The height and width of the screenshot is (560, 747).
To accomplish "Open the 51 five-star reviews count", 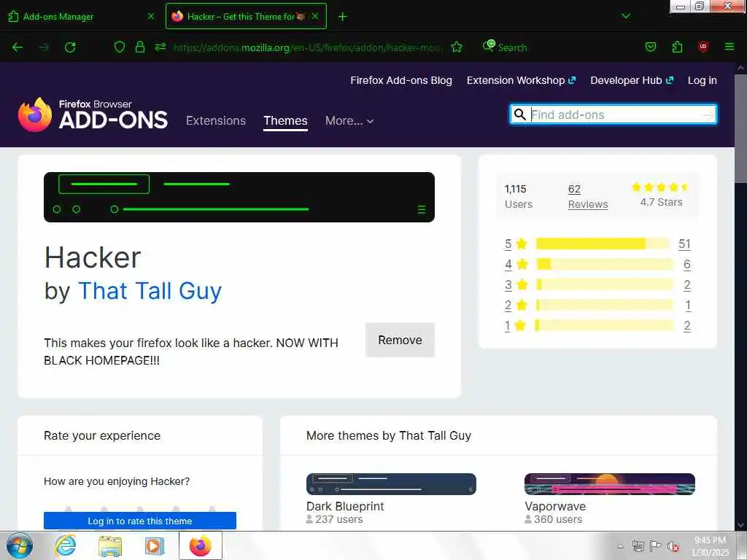I will (684, 244).
